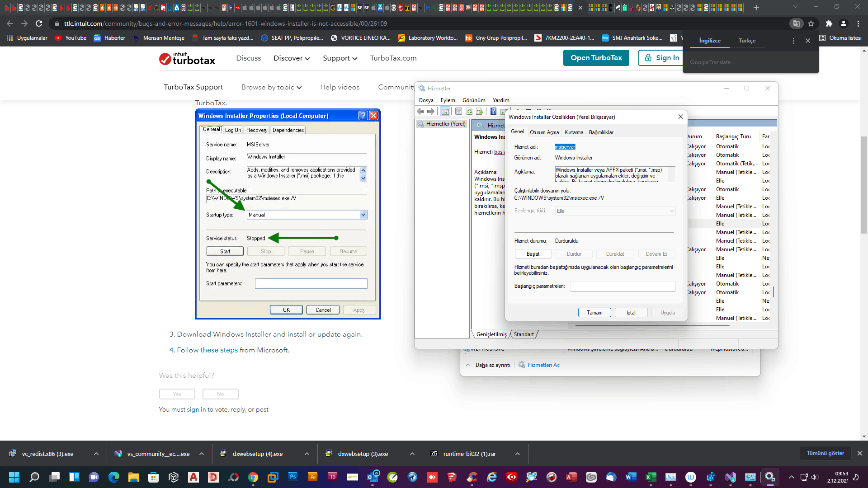Click the Başlangıç parametreleri input field
The width and height of the screenshot is (868, 488).
[x=623, y=286]
